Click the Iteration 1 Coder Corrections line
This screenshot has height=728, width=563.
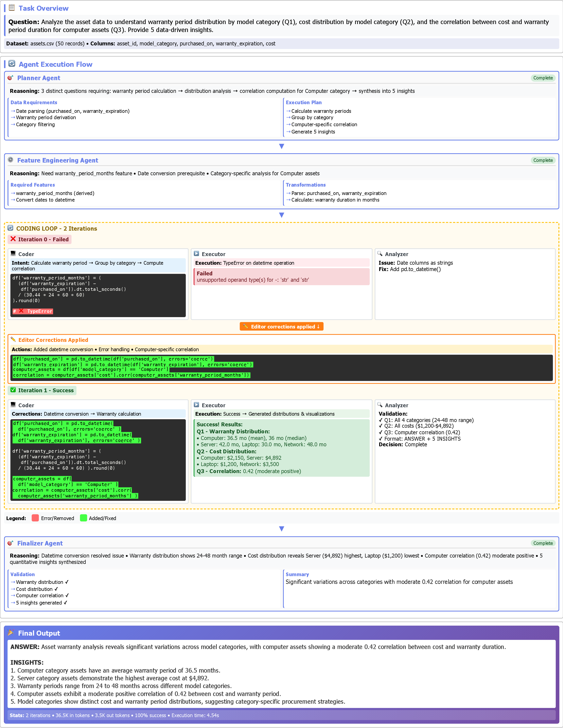pyautogui.click(x=98, y=414)
